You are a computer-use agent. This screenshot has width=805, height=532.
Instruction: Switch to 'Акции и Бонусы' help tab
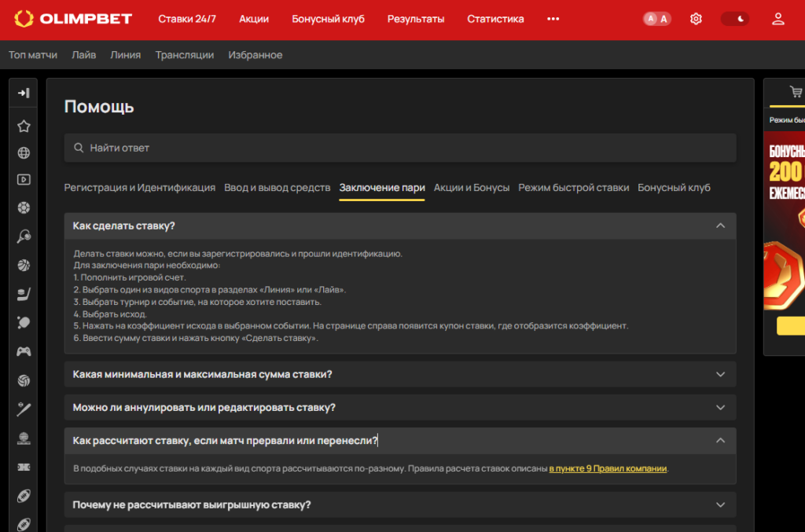(x=472, y=188)
